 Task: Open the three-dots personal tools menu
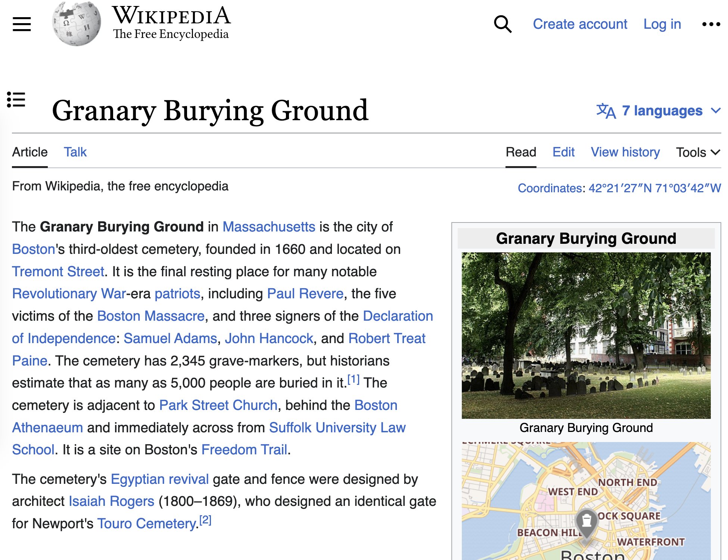(x=711, y=24)
